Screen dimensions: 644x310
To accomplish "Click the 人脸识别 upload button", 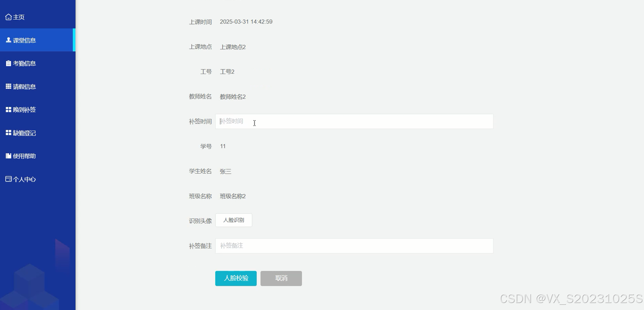I will pos(234,220).
